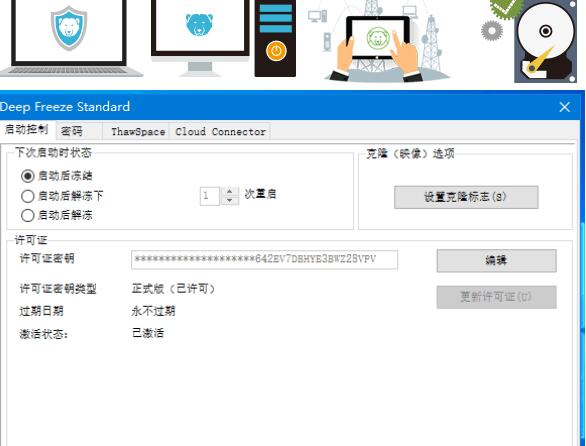The width and height of the screenshot is (586, 446).
Task: Click the 许可证密钥 label
Action: (47, 258)
